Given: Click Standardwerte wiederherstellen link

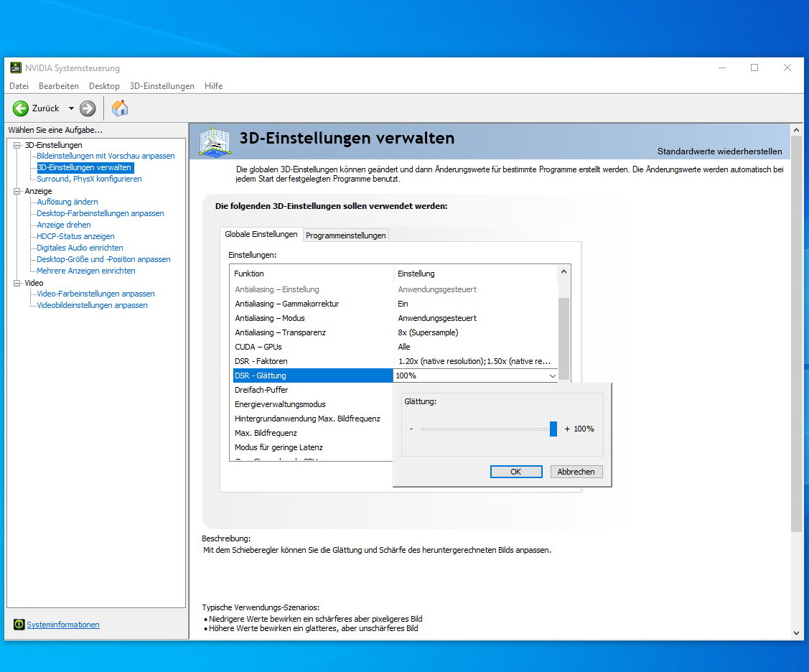Looking at the screenshot, I should click(x=719, y=151).
